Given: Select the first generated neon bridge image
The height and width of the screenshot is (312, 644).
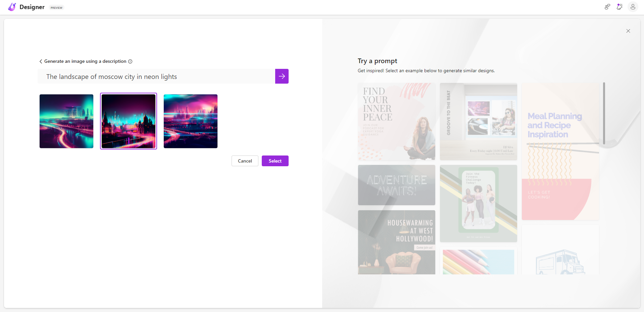Looking at the screenshot, I should (x=66, y=121).
